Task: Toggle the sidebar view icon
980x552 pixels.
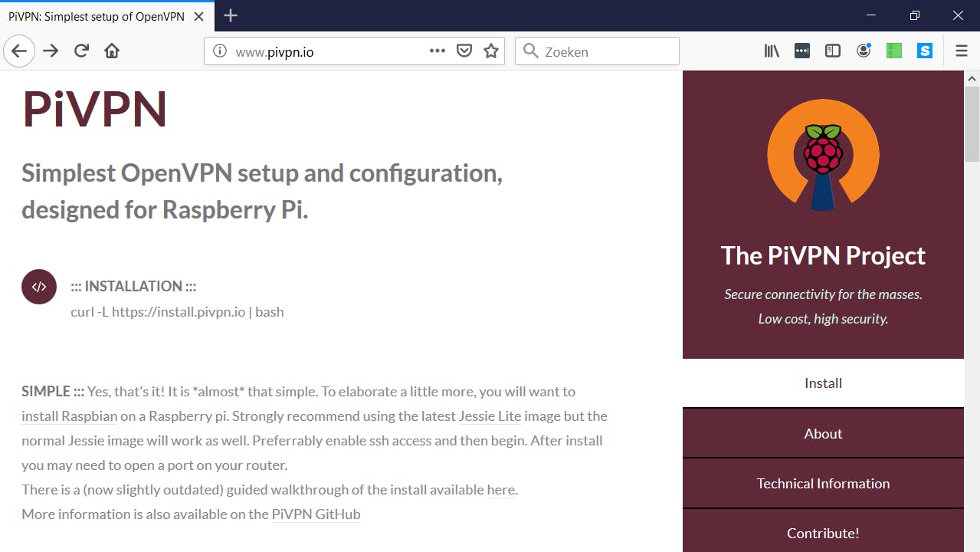Action: tap(833, 51)
